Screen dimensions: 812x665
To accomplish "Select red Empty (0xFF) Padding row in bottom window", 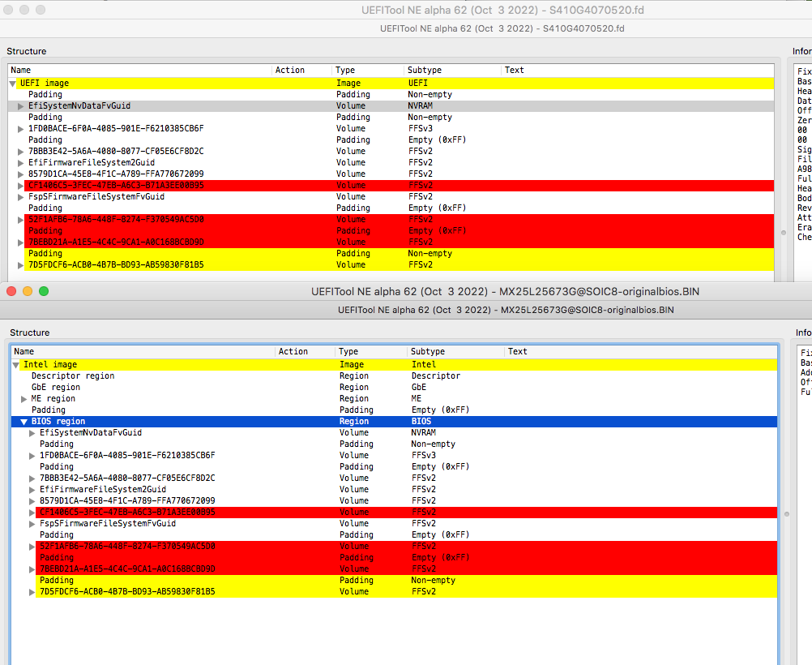I will click(x=394, y=558).
